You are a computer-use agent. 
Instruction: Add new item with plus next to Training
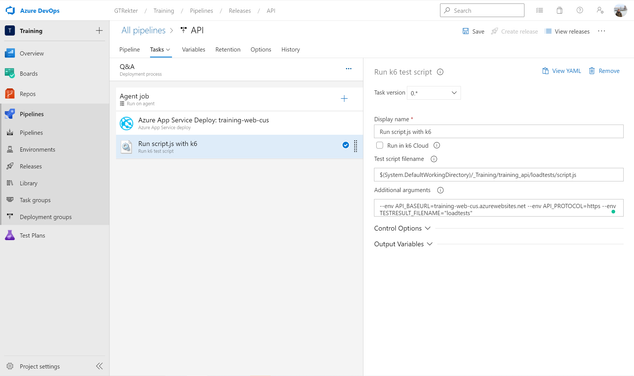pos(99,30)
